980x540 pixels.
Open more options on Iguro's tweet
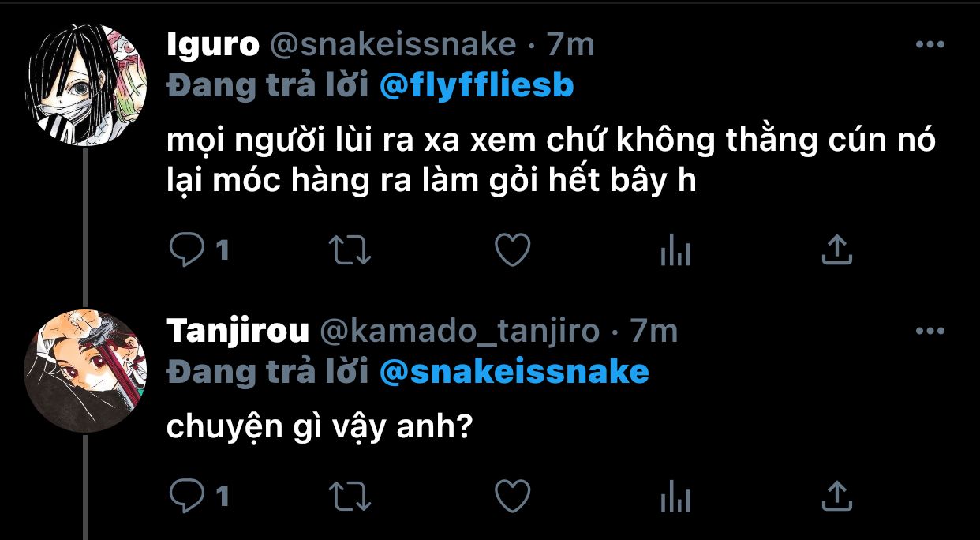(x=930, y=45)
